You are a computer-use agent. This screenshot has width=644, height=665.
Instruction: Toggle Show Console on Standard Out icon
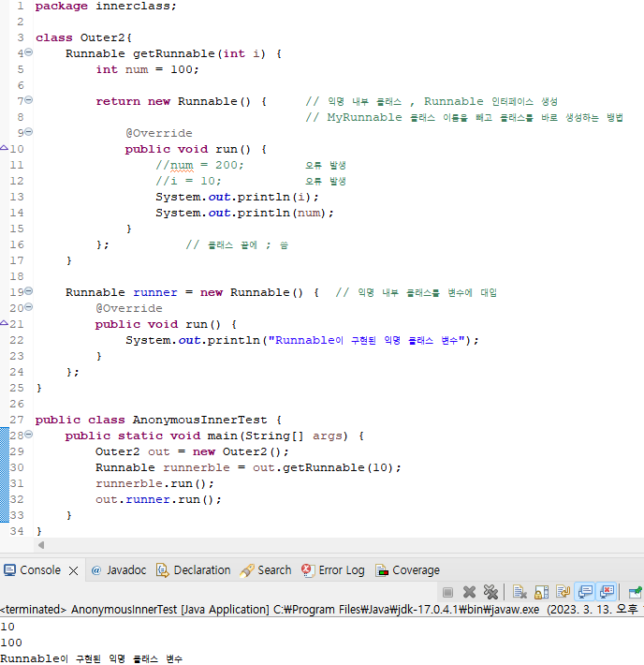pyautogui.click(x=585, y=592)
